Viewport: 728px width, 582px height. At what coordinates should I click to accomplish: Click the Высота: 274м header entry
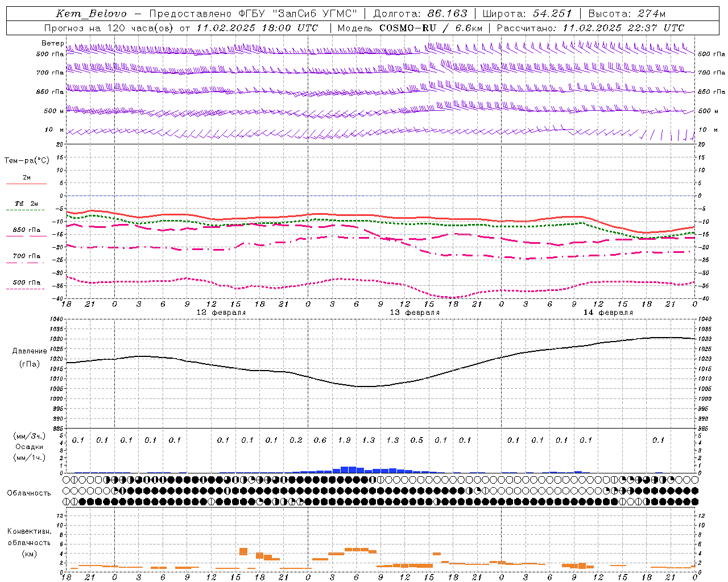click(x=627, y=14)
